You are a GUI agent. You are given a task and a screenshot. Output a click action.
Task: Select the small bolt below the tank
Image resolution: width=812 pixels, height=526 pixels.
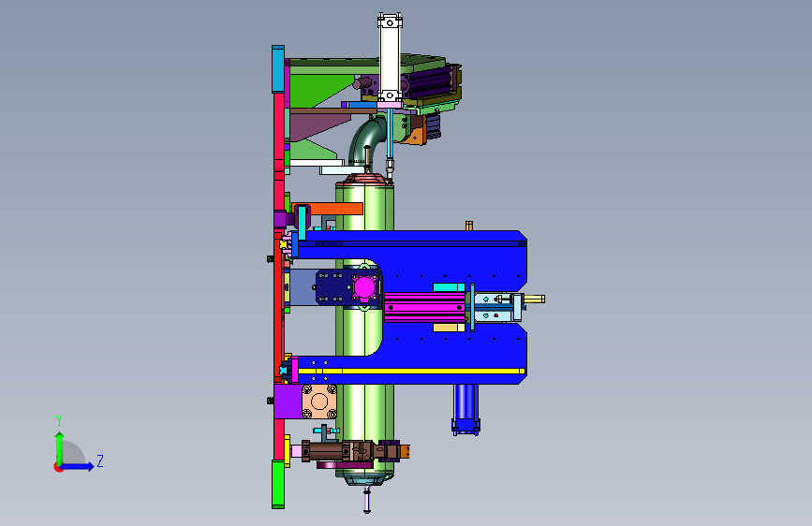click(367, 501)
